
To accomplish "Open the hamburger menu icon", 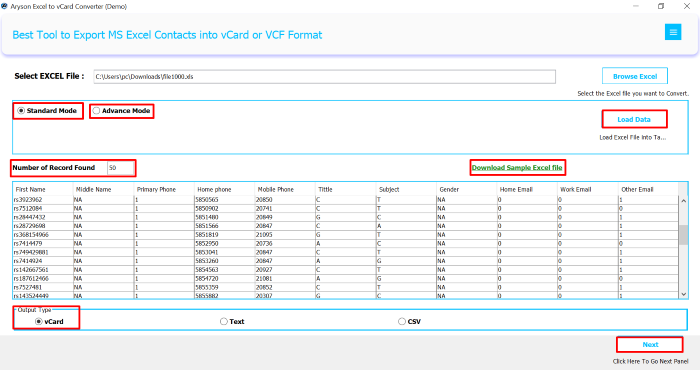I will coord(673,32).
